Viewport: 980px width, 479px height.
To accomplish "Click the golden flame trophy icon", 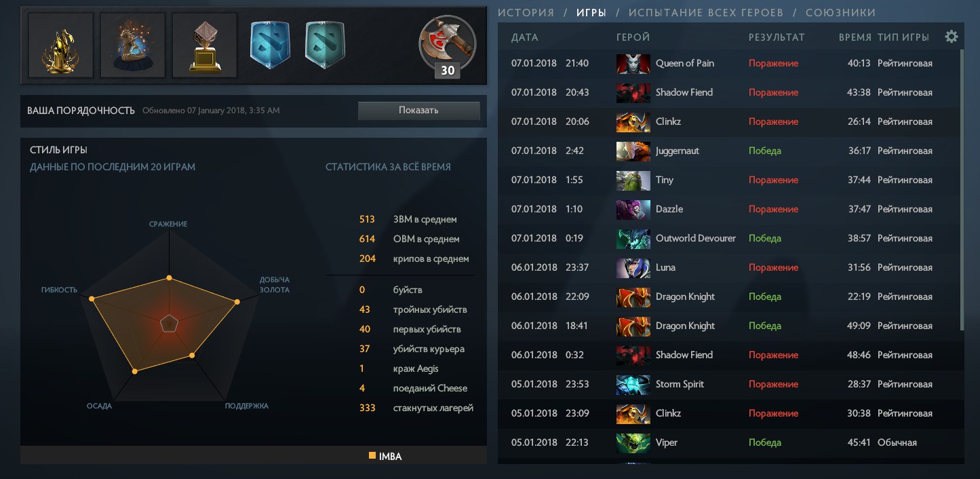I will (x=61, y=45).
